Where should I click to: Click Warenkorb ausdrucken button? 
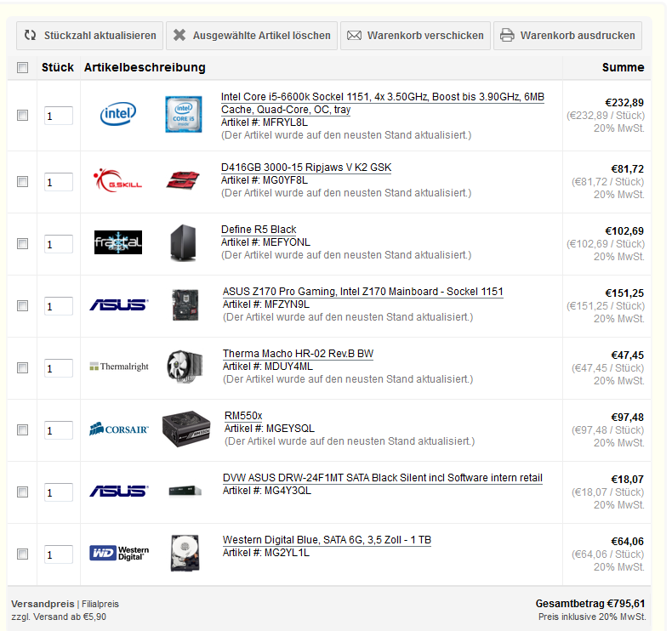tap(567, 36)
